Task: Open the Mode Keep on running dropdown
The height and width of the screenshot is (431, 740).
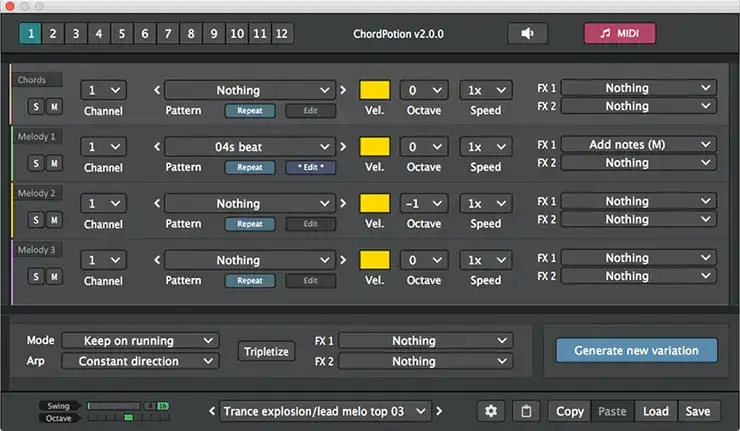Action: [x=140, y=340]
